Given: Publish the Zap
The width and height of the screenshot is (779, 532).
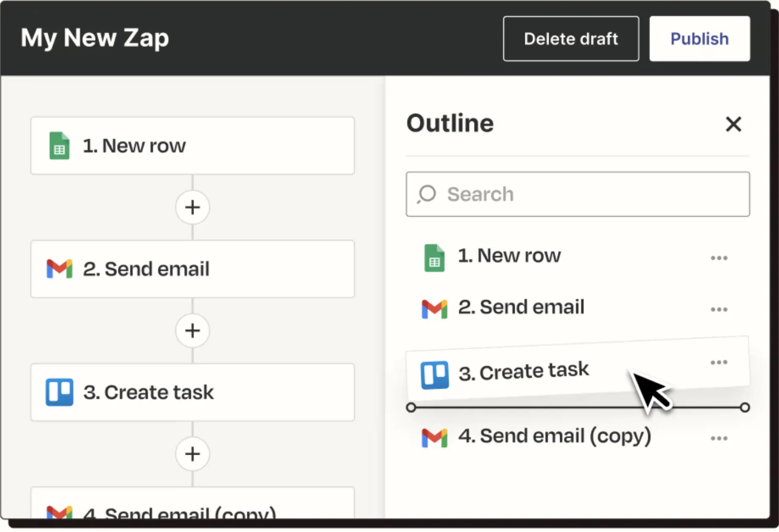Looking at the screenshot, I should coord(699,39).
